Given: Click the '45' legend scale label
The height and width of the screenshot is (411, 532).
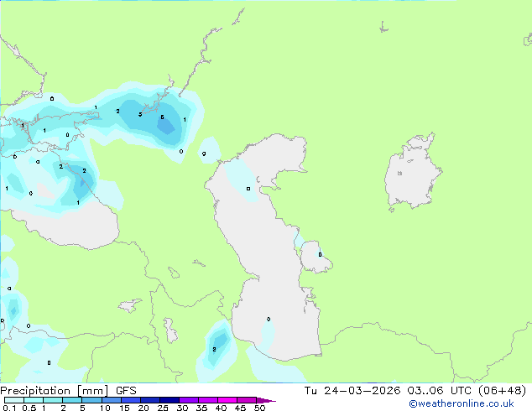Looking at the screenshot, I should click(x=240, y=408).
